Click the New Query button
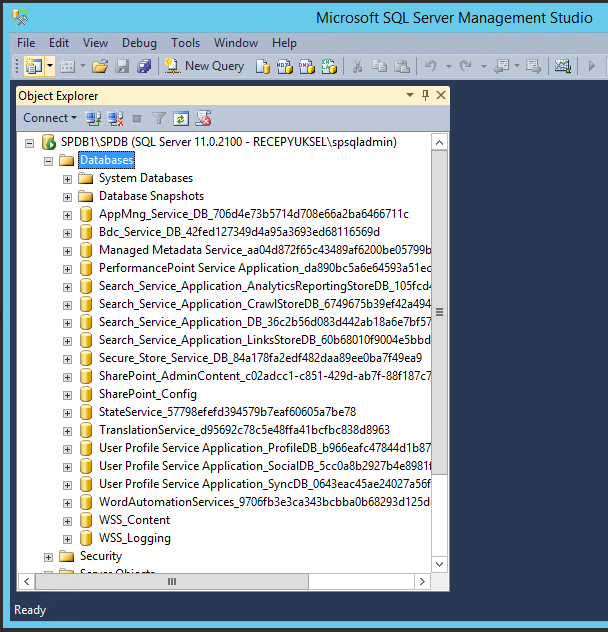 [204, 66]
